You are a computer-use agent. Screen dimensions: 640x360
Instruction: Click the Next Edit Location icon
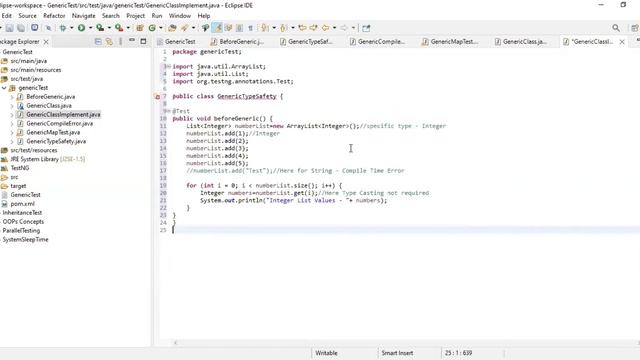pyautogui.click(x=313, y=28)
